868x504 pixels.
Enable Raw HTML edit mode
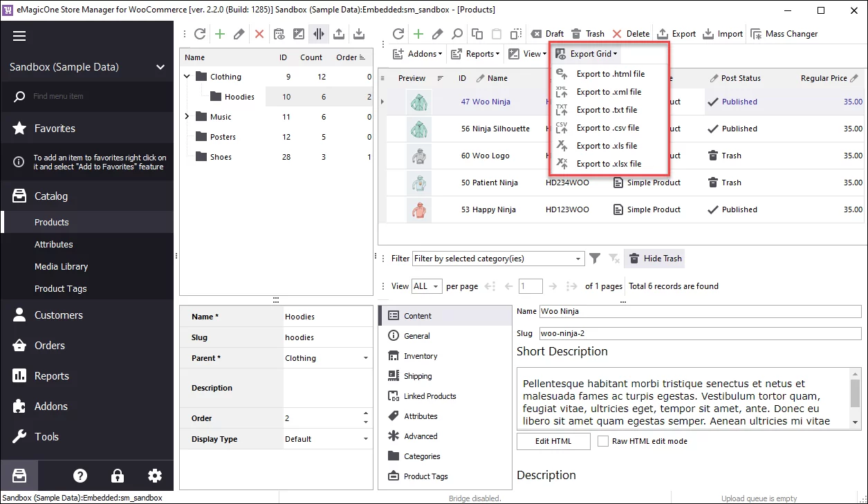click(x=602, y=441)
